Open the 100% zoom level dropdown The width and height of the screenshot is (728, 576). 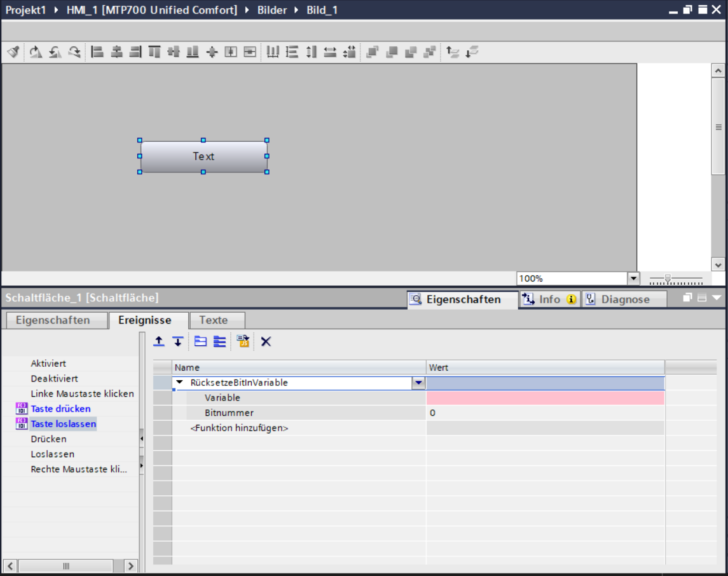coord(633,278)
